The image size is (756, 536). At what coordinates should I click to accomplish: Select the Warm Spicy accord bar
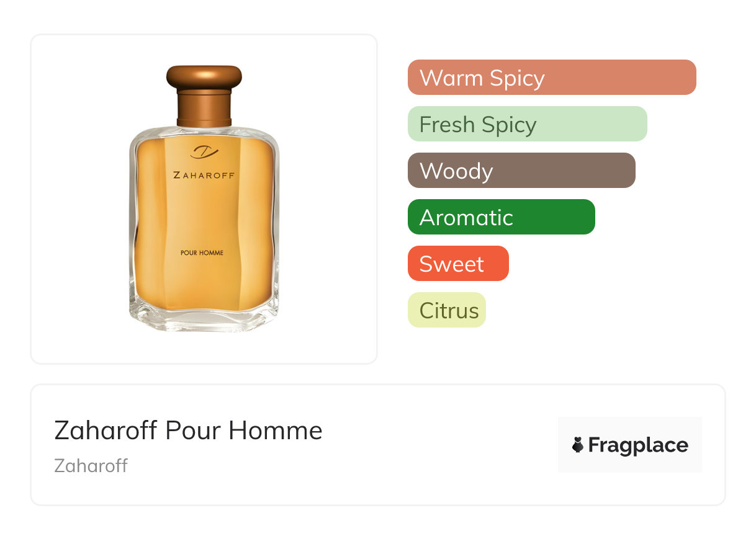(x=552, y=78)
